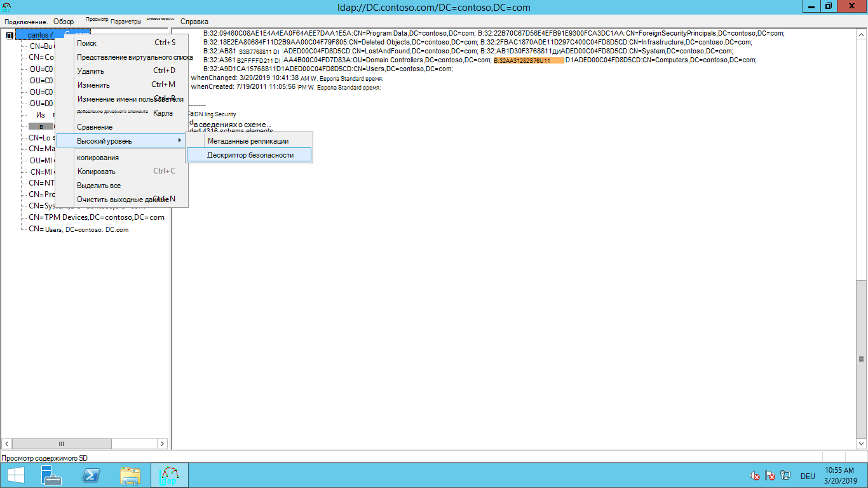Select the OU=D0 tree node

(41, 103)
